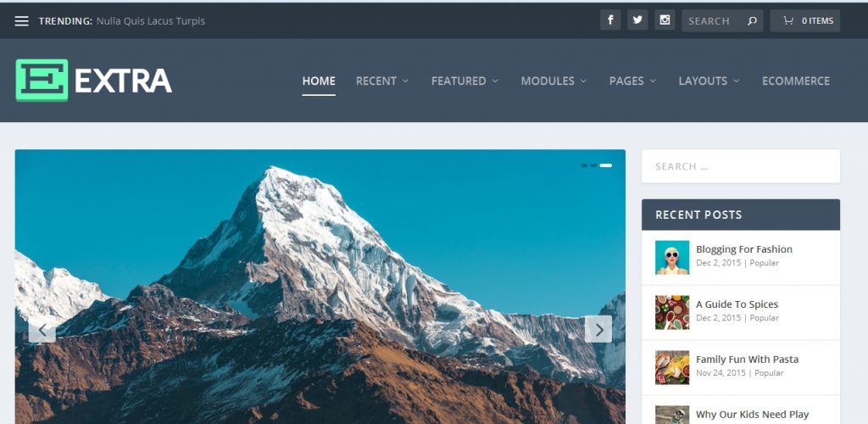
Task: Go to previous slide arrow
Action: click(42, 329)
